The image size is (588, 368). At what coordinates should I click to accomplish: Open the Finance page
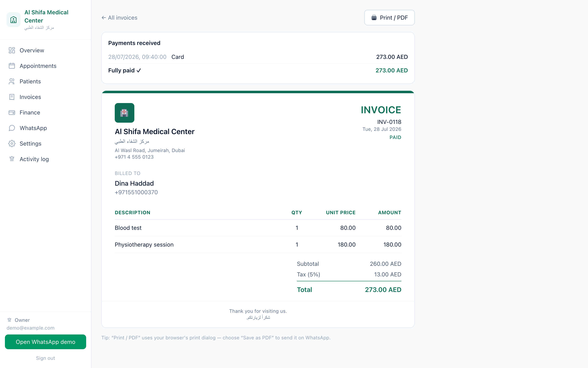[46, 113]
